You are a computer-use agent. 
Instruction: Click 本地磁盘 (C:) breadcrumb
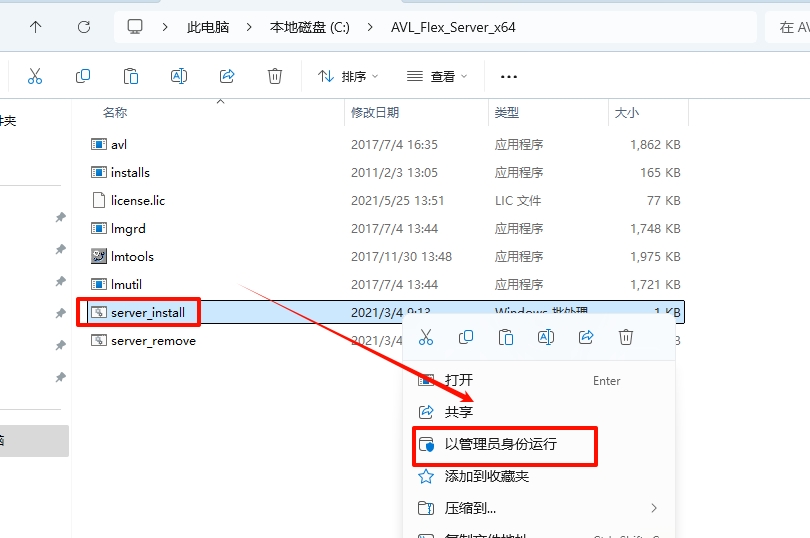pos(309,27)
